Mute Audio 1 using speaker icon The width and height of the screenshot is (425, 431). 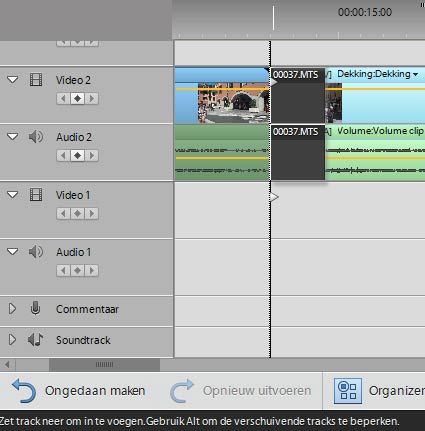click(x=36, y=252)
